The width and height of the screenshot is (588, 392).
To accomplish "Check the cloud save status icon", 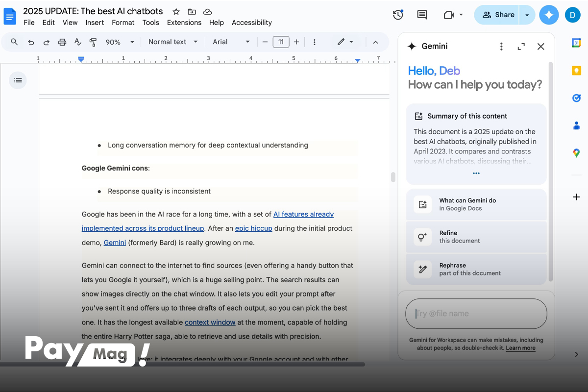I will pos(207,11).
